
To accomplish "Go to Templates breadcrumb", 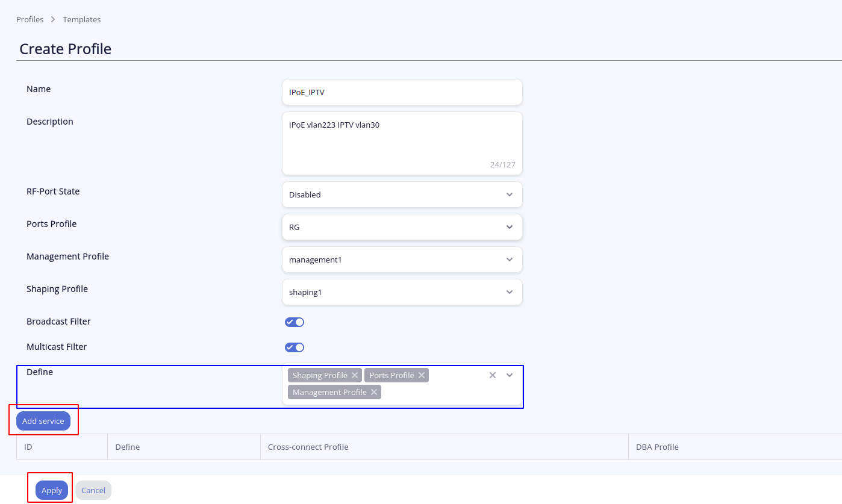I will (82, 19).
